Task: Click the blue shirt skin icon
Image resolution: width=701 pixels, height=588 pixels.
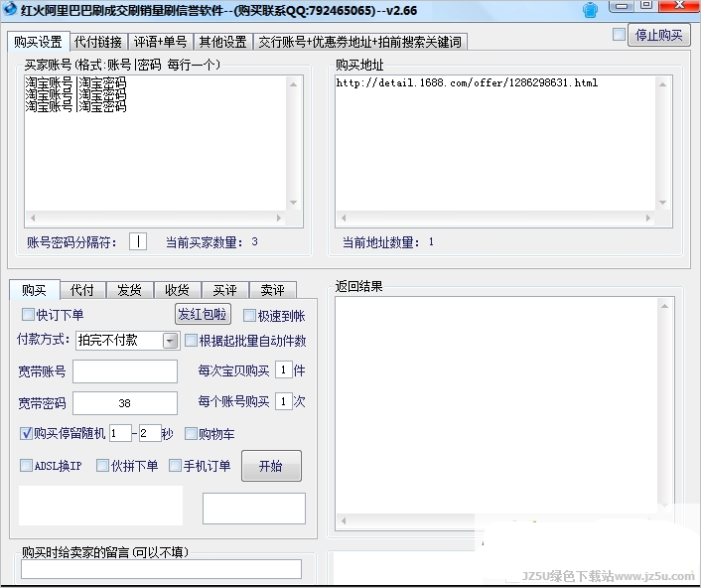Action: (x=590, y=9)
